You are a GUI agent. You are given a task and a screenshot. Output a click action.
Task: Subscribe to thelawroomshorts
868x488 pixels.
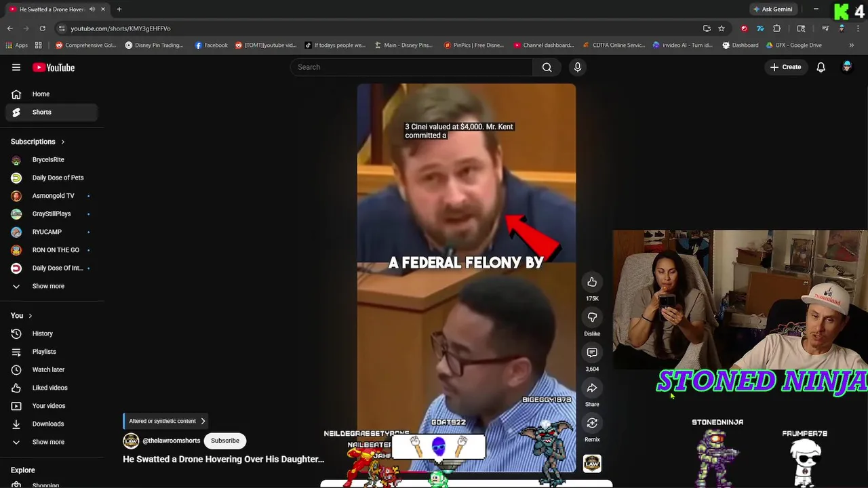[225, 441]
